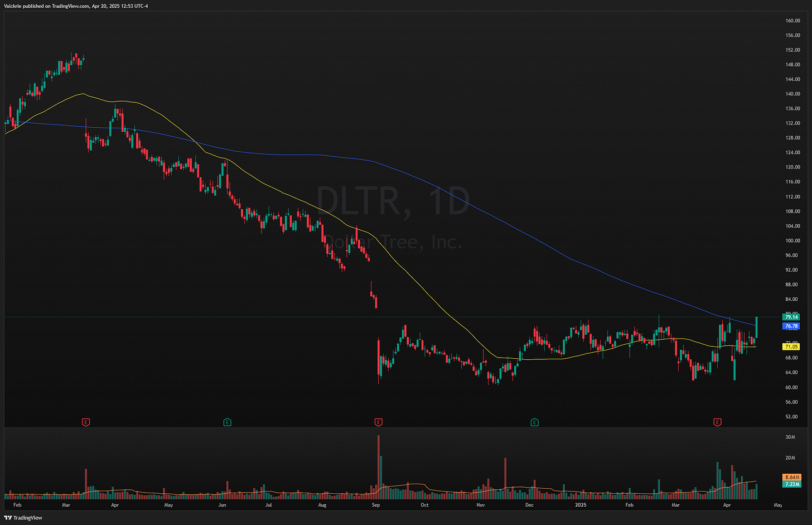The height and width of the screenshot is (525, 812).
Task: Click the 60.00 price axis label
Action: pos(792,387)
